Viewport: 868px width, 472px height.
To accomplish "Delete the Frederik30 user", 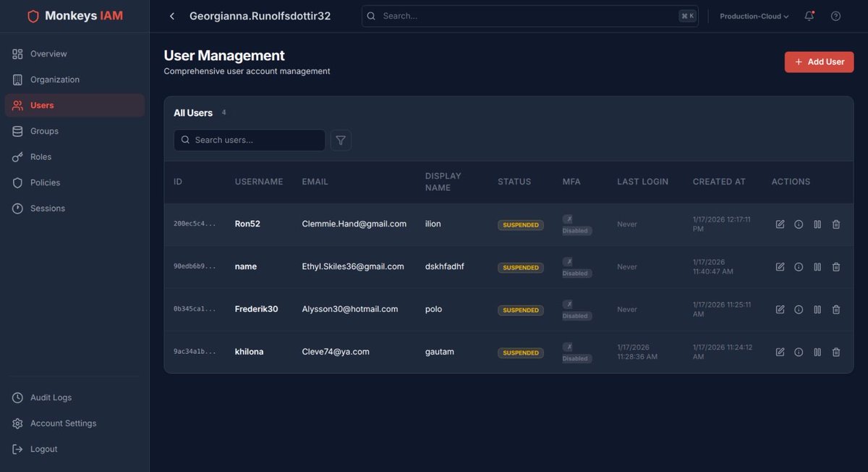I will (836, 310).
